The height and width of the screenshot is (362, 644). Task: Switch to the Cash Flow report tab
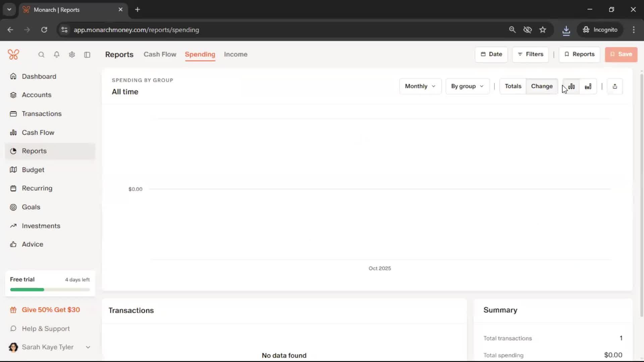coord(160,54)
